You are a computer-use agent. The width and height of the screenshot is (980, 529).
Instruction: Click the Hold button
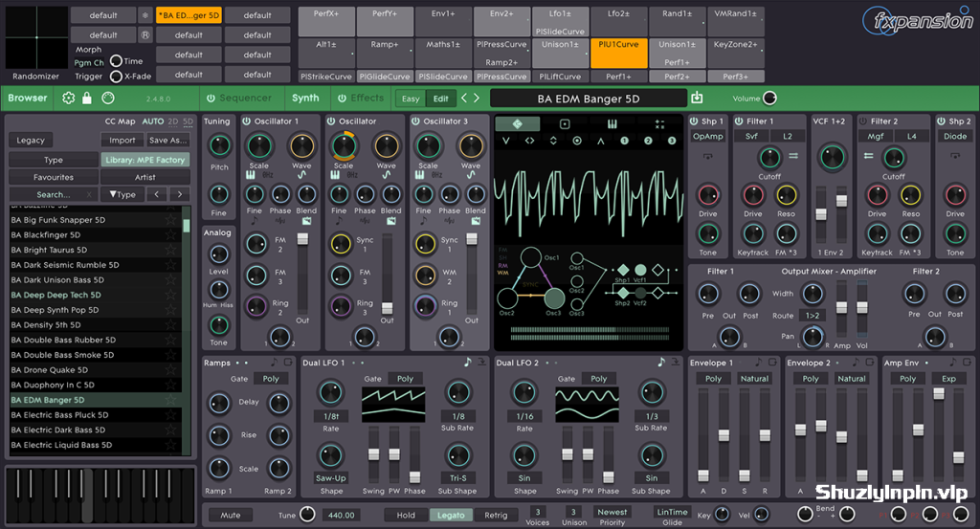click(x=406, y=516)
